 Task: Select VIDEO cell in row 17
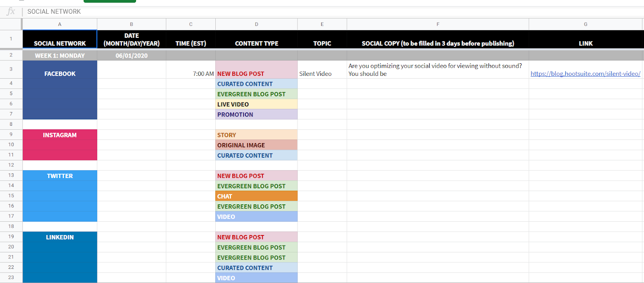coord(256,216)
